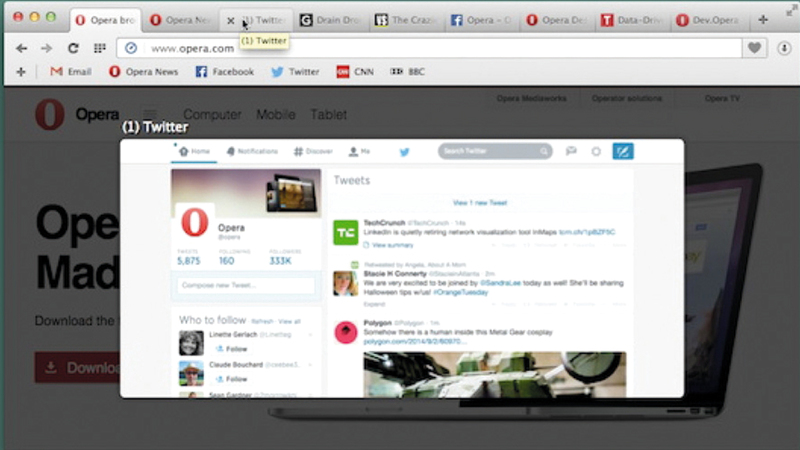Click the #OrangeTuesday hashtag
Viewport: 800px width, 450px height.
tap(461, 293)
